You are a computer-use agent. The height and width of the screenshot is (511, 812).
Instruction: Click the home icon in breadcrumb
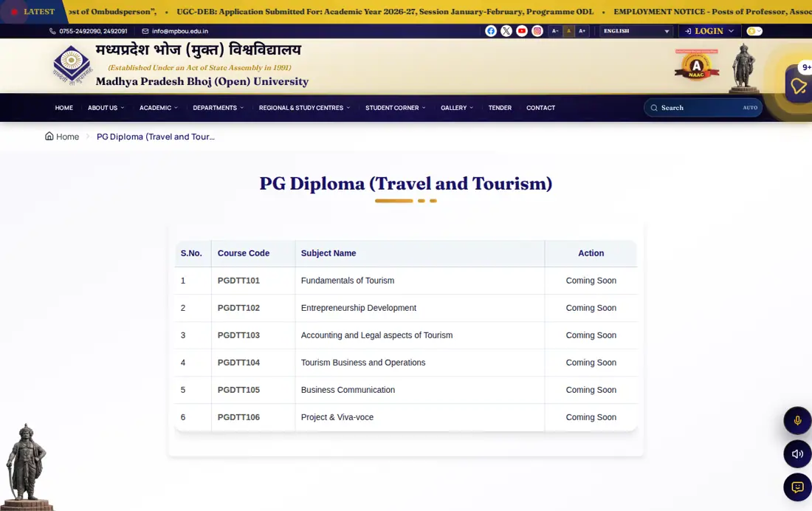pyautogui.click(x=49, y=137)
